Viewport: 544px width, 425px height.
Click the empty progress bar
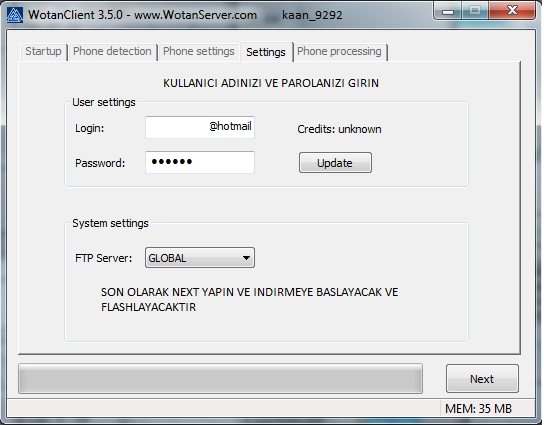[220, 379]
